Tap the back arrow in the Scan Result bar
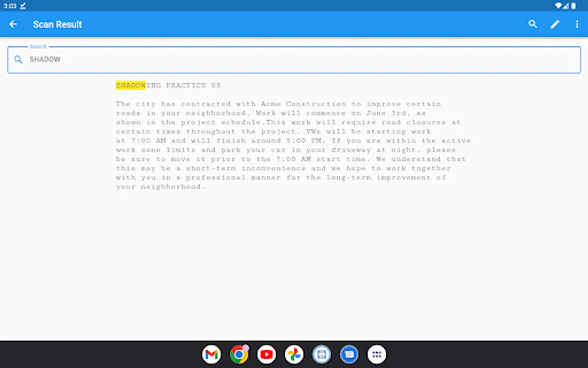This screenshot has width=588, height=368. click(x=13, y=24)
